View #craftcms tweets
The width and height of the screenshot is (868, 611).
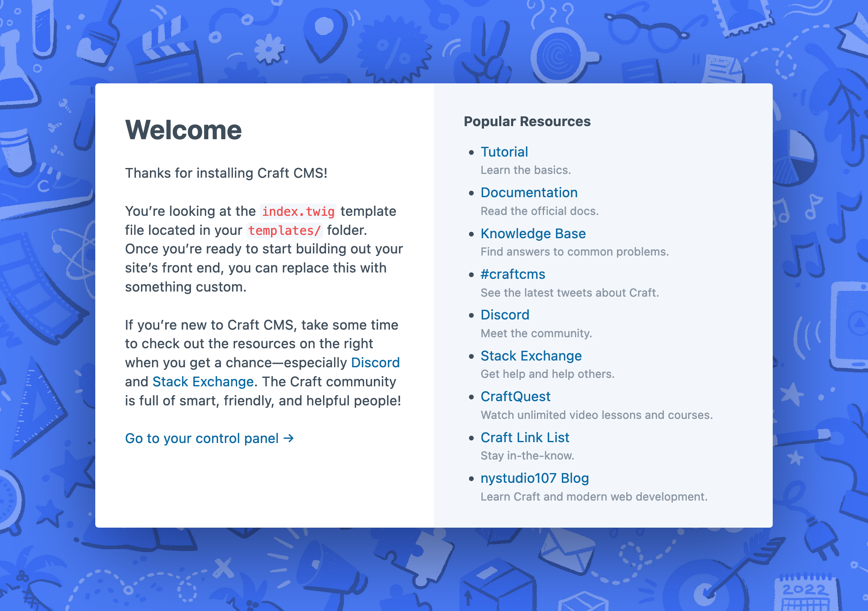[513, 274]
